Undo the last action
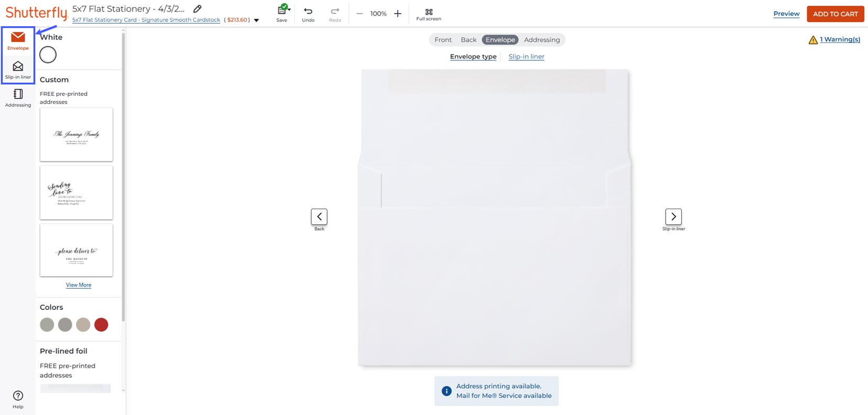 (308, 14)
